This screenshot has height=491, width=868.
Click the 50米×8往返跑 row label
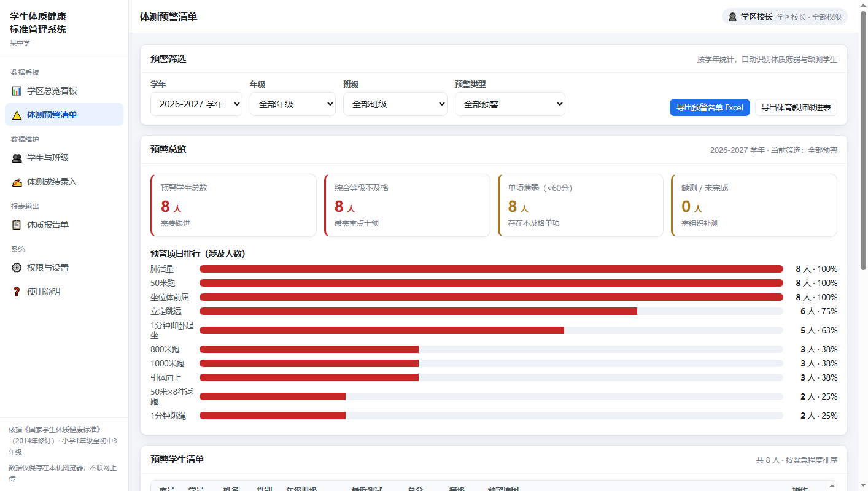[172, 396]
